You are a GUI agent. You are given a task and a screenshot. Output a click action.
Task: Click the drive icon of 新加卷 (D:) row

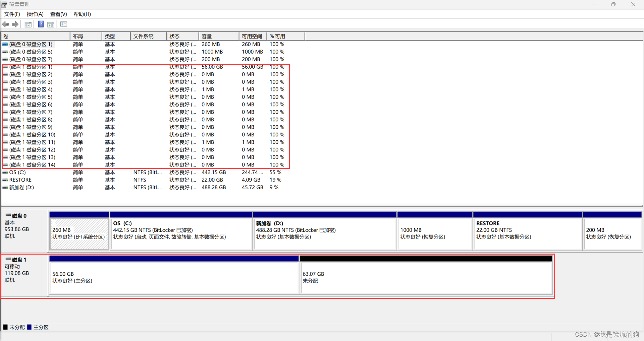pyautogui.click(x=5, y=188)
